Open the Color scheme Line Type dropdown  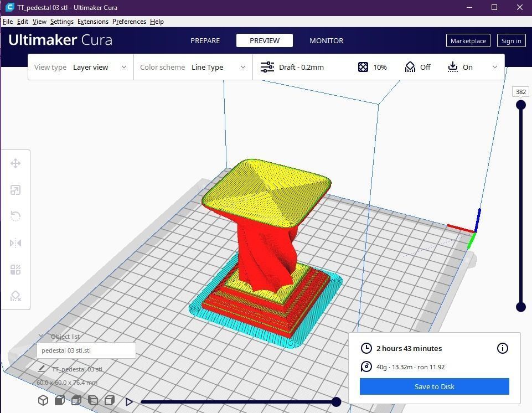click(x=193, y=67)
